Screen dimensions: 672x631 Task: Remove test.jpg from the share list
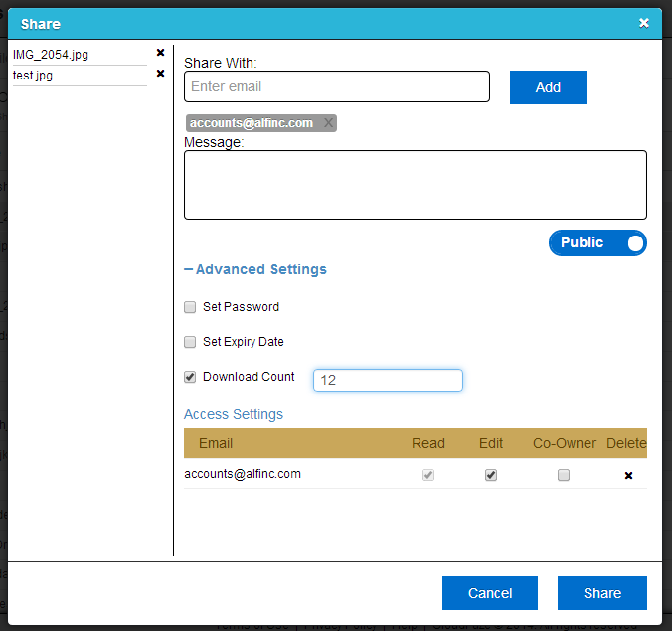[x=160, y=74]
